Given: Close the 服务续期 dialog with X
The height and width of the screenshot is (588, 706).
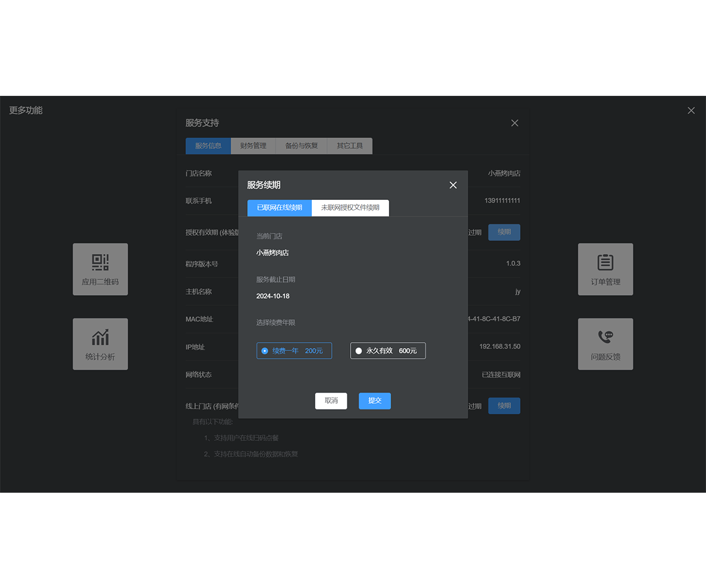Looking at the screenshot, I should (x=453, y=185).
